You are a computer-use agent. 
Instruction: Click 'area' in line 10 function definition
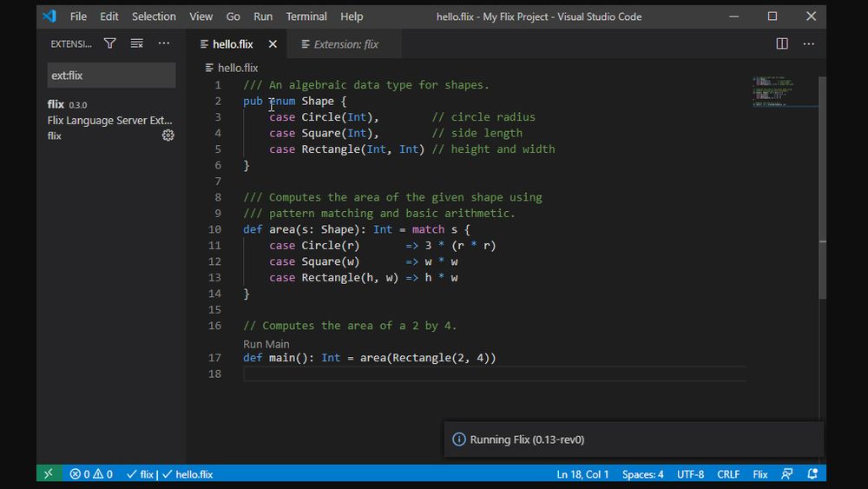(282, 229)
